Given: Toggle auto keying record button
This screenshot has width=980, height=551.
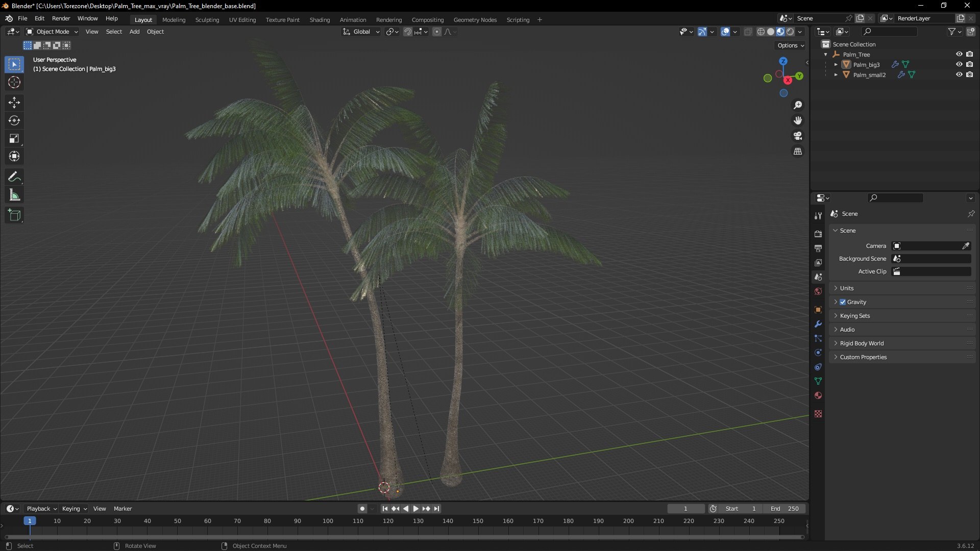Looking at the screenshot, I should coord(362,509).
